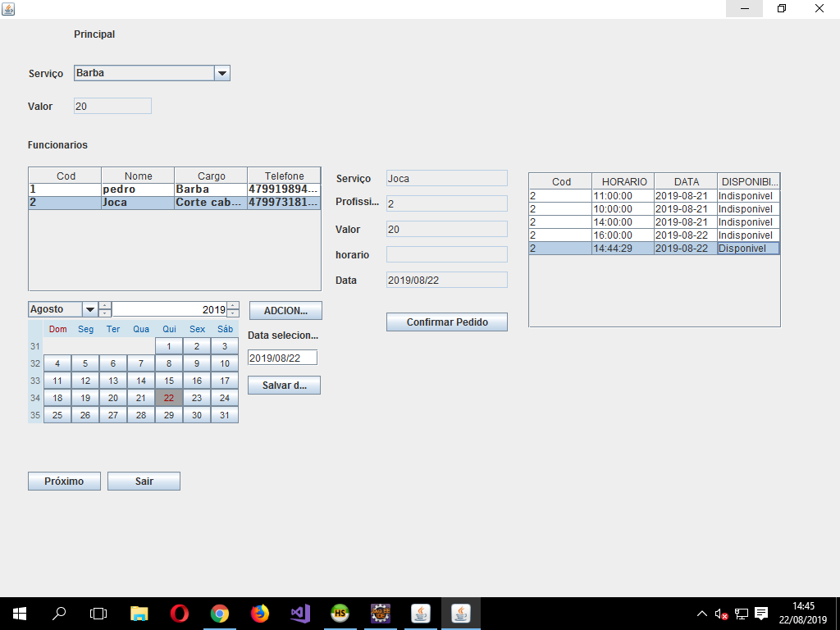Viewport: 840px width, 630px height.
Task: Select day 15 in the calendar
Action: (x=169, y=381)
